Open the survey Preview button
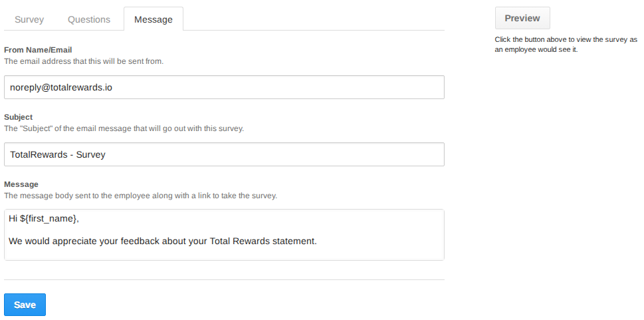 (522, 18)
